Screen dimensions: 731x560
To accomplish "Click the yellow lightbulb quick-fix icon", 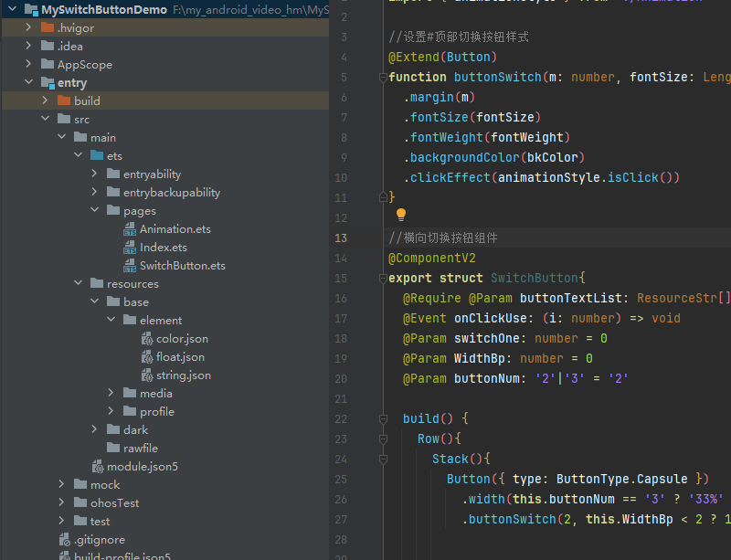I will point(401,215).
